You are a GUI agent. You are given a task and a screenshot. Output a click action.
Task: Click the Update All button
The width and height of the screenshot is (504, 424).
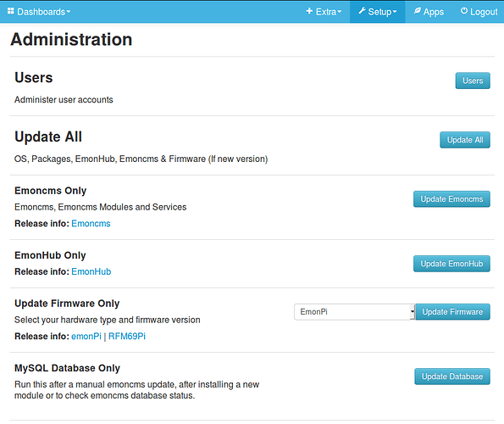(x=465, y=140)
